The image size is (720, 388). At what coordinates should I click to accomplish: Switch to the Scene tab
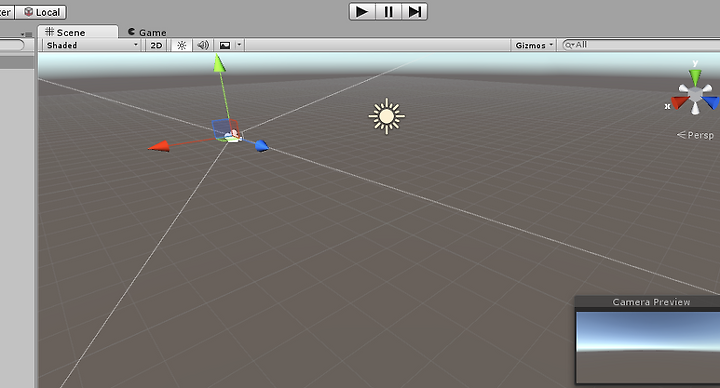(x=77, y=32)
